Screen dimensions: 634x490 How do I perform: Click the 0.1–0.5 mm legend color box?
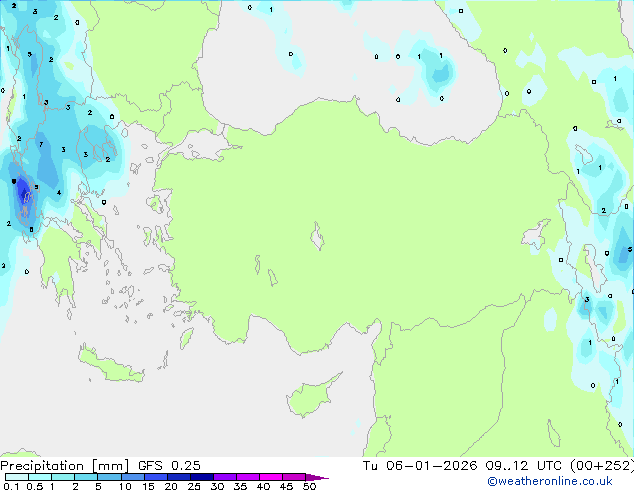pos(17,477)
